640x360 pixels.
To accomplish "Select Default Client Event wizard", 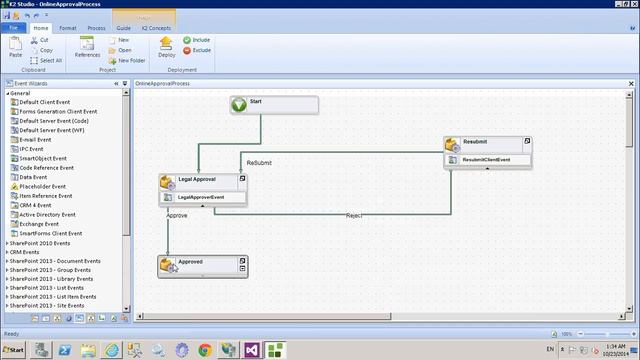I will click(40, 102).
